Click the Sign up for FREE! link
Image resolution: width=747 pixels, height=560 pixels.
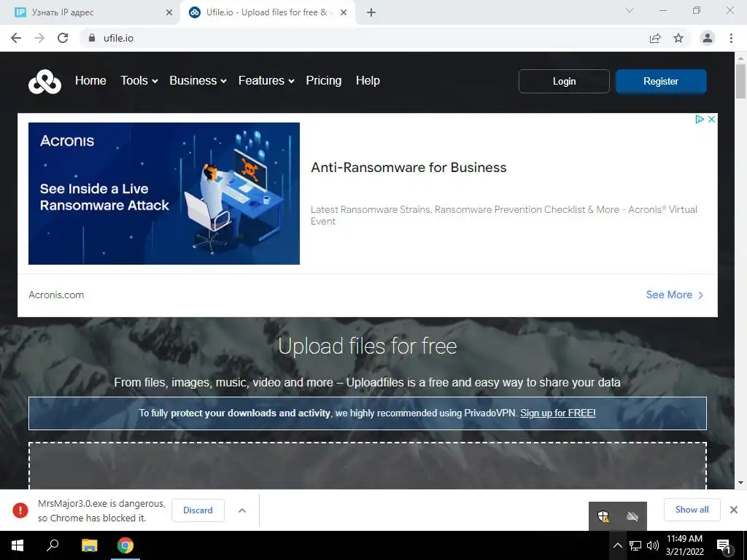[x=558, y=413]
